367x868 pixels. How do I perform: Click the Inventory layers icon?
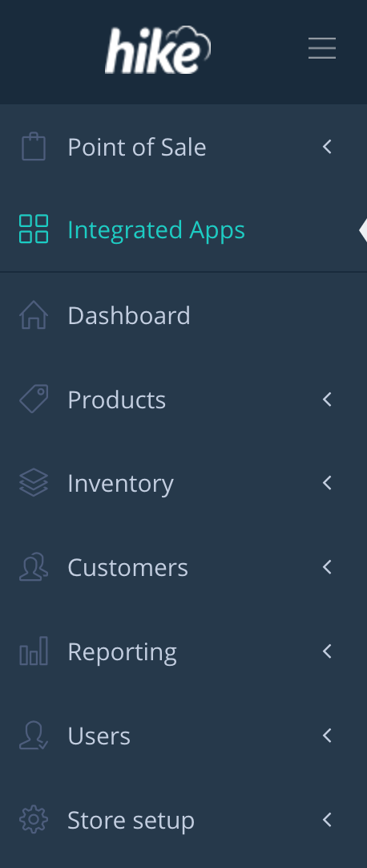click(x=34, y=483)
